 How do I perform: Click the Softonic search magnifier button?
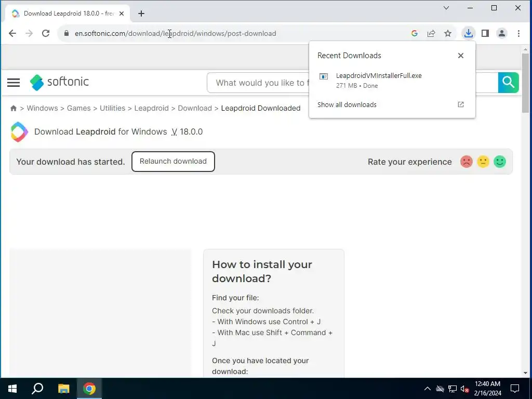pos(508,83)
